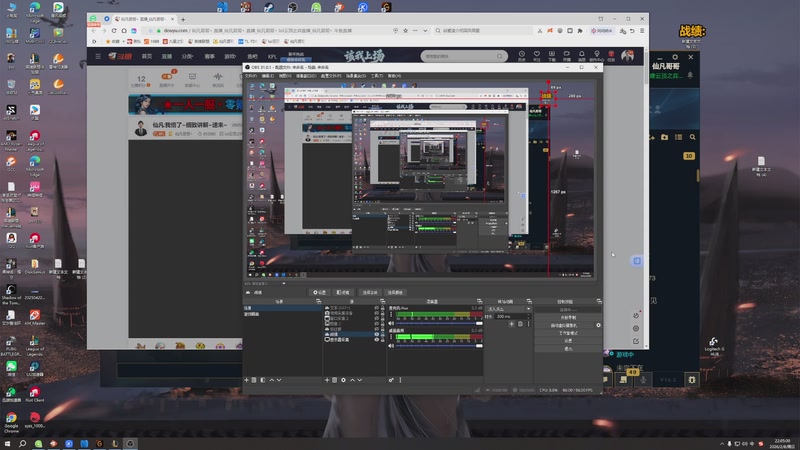This screenshot has height=450, width=800.
Task: Lock the 显示器采集 source
Action: click(382, 339)
